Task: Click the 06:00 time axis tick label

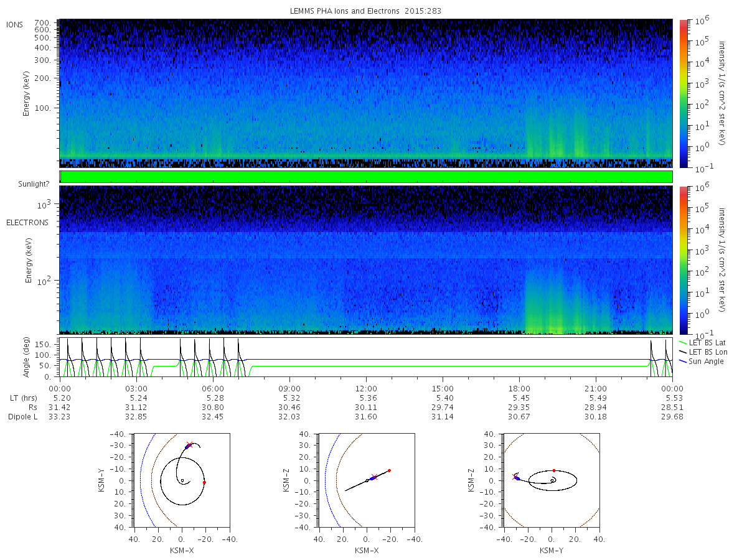Action: [213, 388]
